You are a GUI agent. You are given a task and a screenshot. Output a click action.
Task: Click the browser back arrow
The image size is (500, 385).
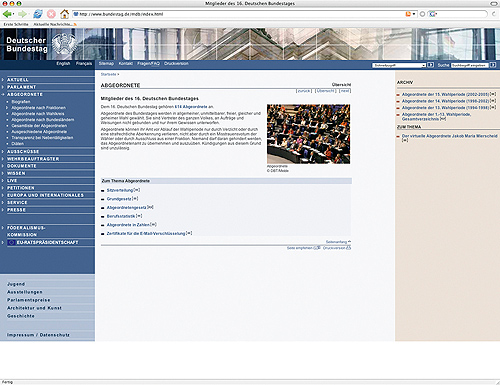tap(7, 14)
